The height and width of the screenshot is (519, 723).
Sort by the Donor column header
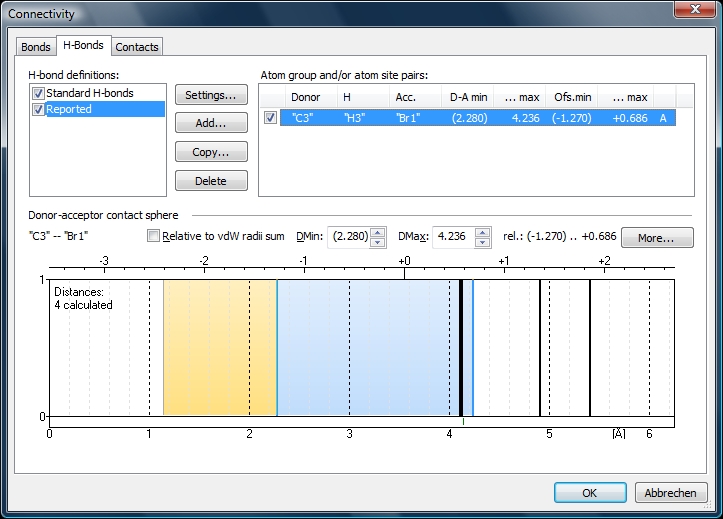click(306, 97)
